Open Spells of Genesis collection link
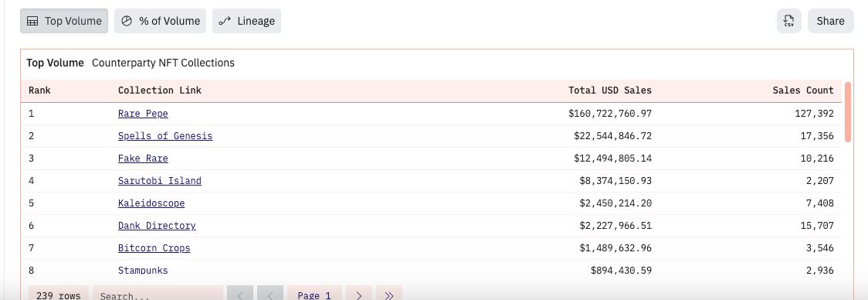This screenshot has height=300, width=868. (165, 136)
